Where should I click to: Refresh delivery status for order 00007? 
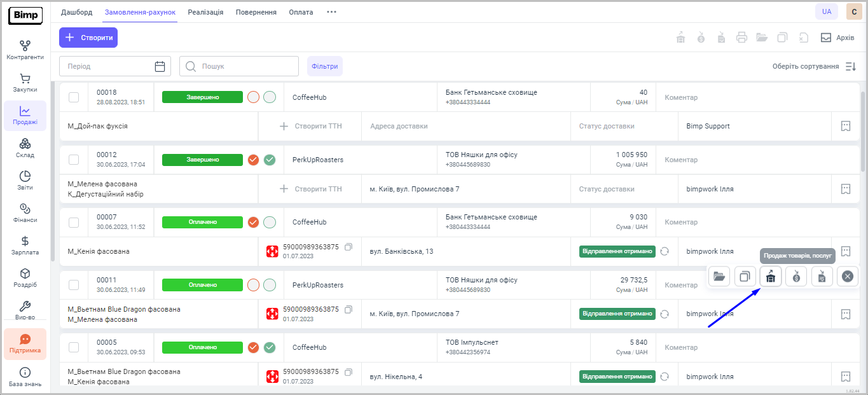(x=665, y=251)
